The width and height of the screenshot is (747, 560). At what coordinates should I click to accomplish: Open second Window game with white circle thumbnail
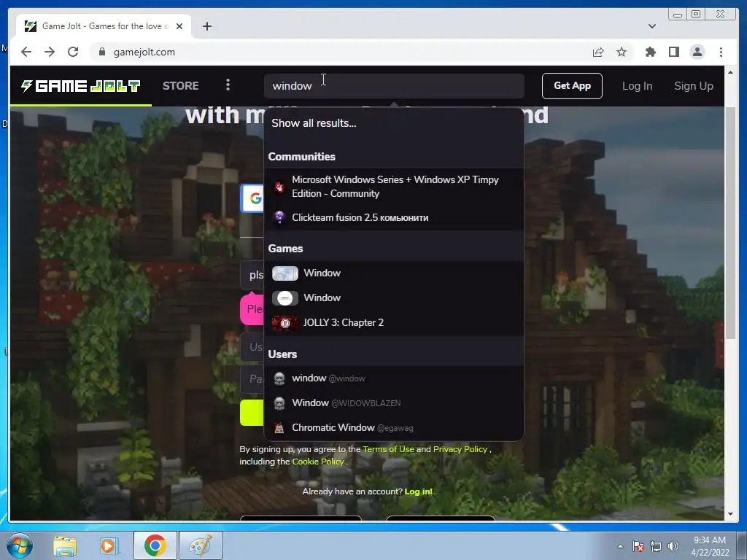coord(394,298)
